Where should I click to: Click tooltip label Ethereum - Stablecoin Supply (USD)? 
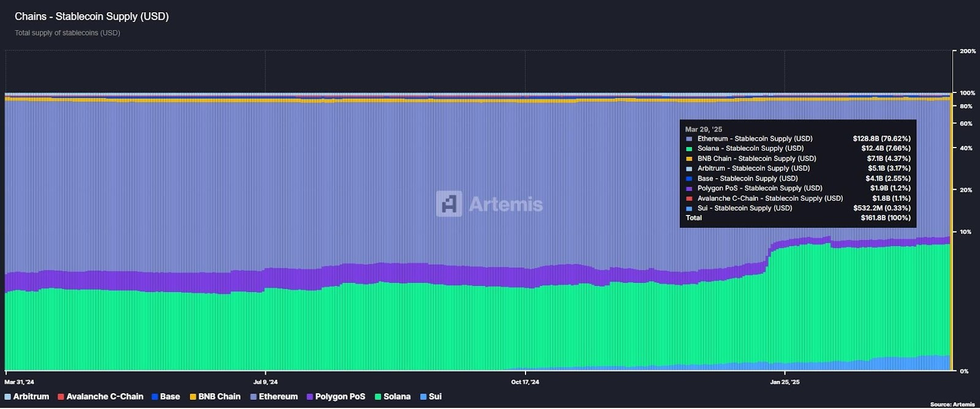pos(755,139)
